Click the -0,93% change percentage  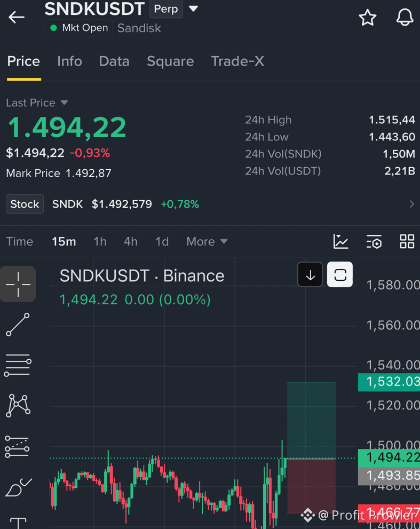[90, 153]
